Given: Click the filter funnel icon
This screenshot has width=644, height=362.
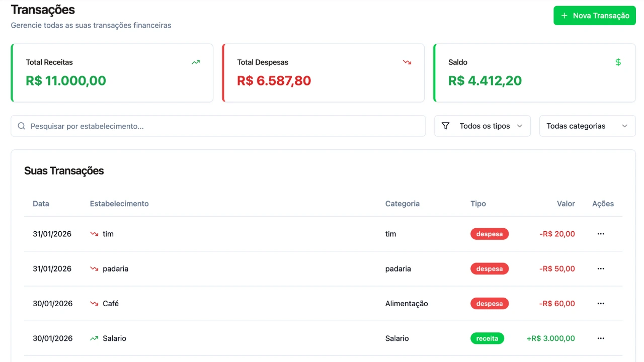Looking at the screenshot, I should (x=445, y=126).
